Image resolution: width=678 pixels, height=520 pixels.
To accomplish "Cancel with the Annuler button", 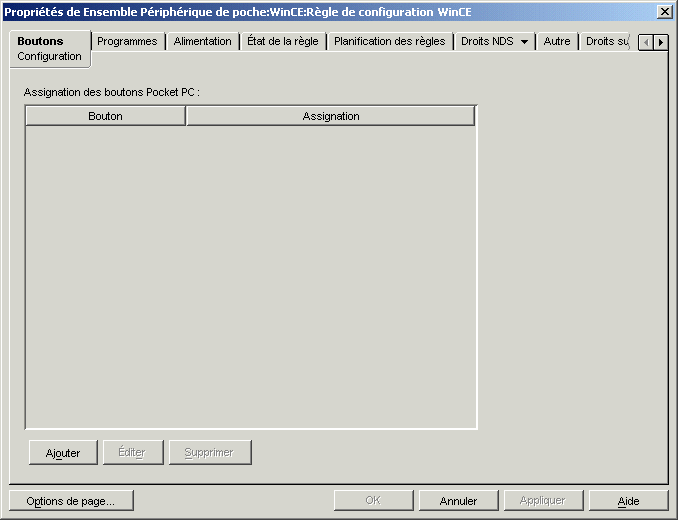I will tap(459, 501).
